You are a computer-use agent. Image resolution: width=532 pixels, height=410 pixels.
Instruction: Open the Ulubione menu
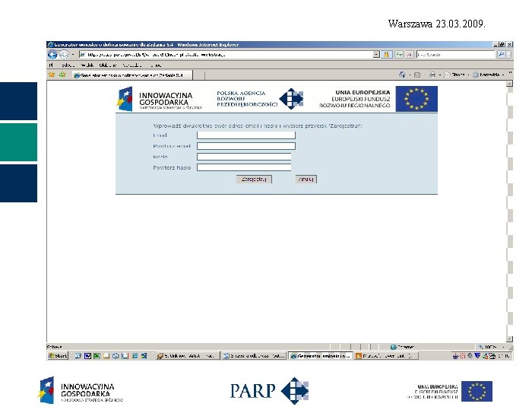click(108, 65)
